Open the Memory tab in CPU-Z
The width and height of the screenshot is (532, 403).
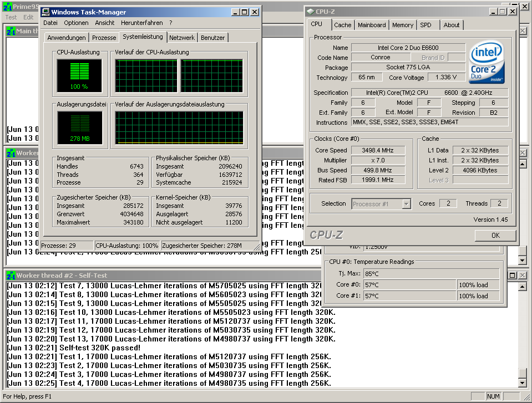403,25
